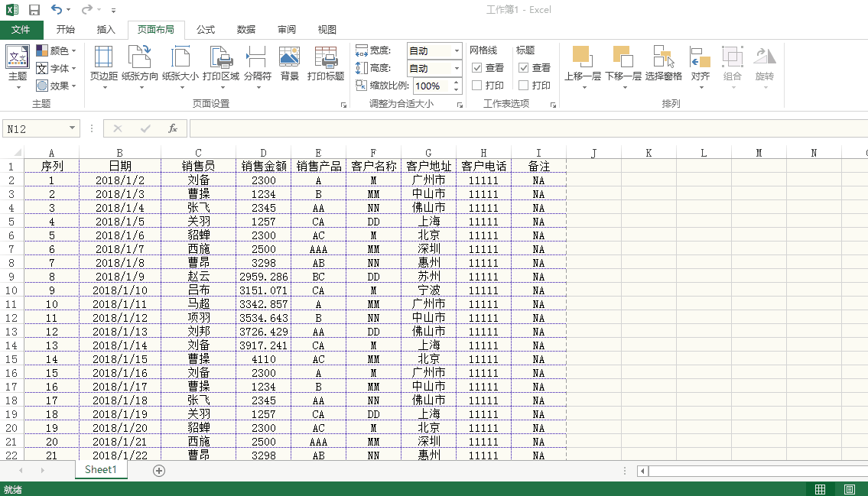The width and height of the screenshot is (868, 496).
Task: Open the Align (对齐) menu
Action: point(701,67)
